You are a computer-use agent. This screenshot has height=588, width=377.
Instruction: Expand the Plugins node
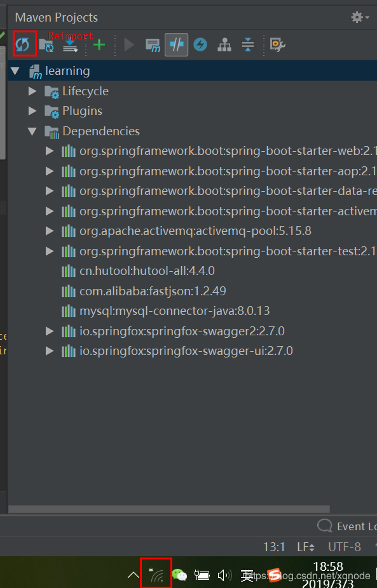tap(32, 111)
